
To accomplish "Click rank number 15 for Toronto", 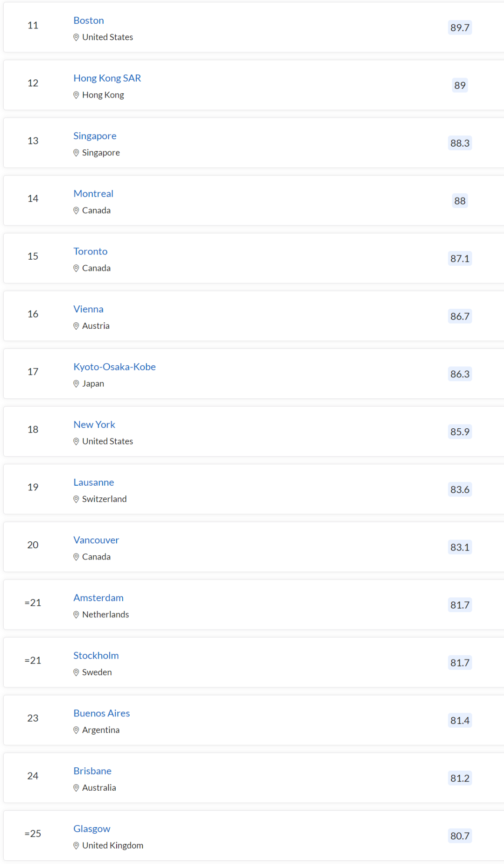I will point(33,256).
